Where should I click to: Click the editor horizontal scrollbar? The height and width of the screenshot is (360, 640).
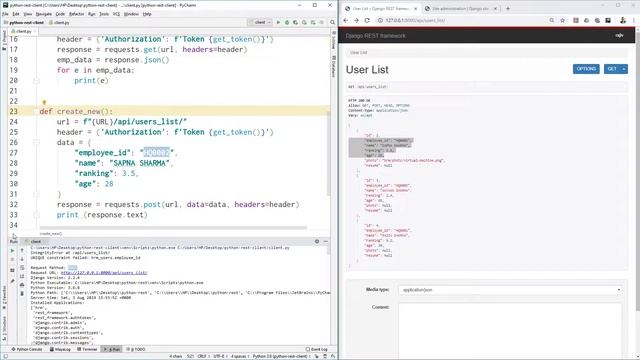[173, 228]
